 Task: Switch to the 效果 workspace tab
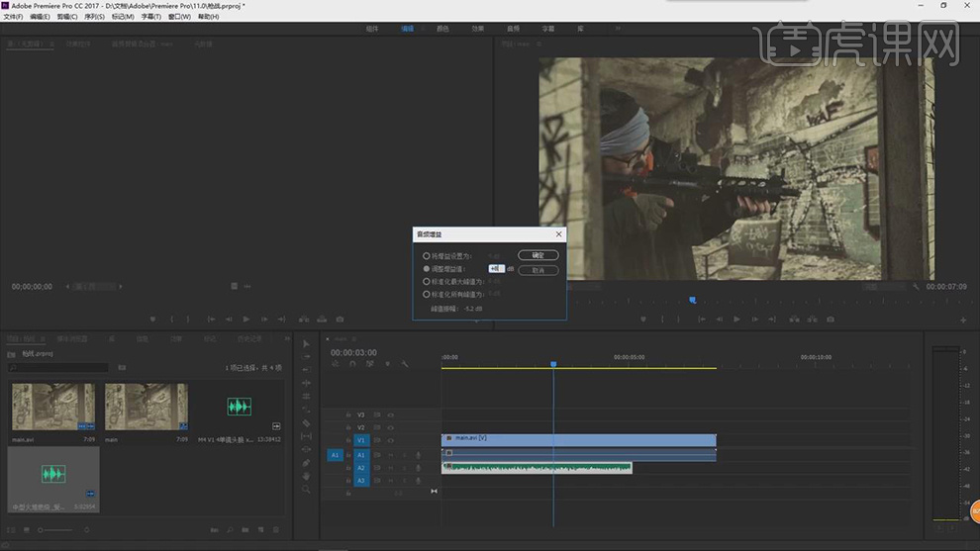pyautogui.click(x=477, y=30)
